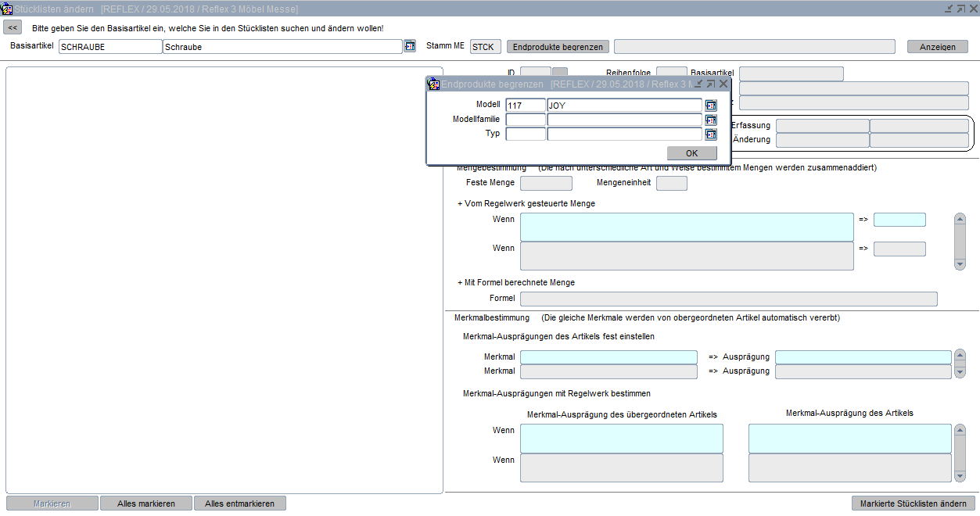Click the Endprodukte begrenzen dialog title icon
This screenshot has width=980, height=516.
point(433,84)
